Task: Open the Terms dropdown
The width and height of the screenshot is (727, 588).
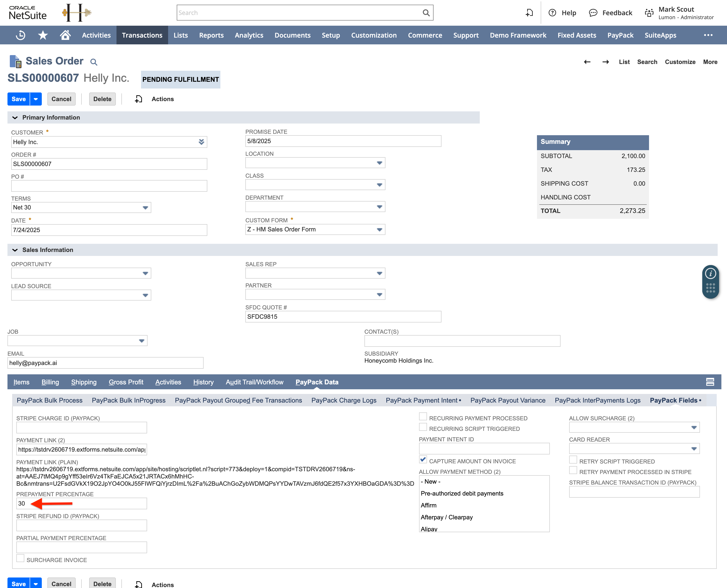Action: [x=145, y=208]
